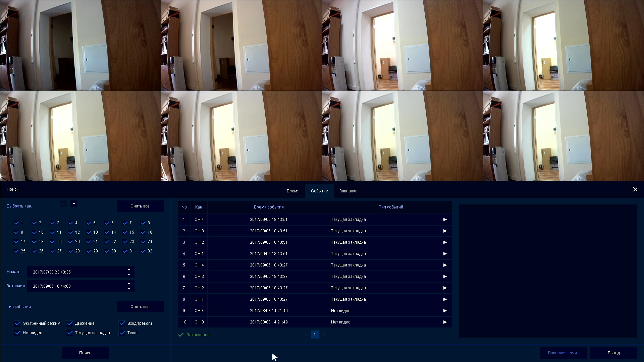The width and height of the screenshot is (644, 362).
Task: Play event row 1 CH 4 bookmark
Action: (445, 220)
